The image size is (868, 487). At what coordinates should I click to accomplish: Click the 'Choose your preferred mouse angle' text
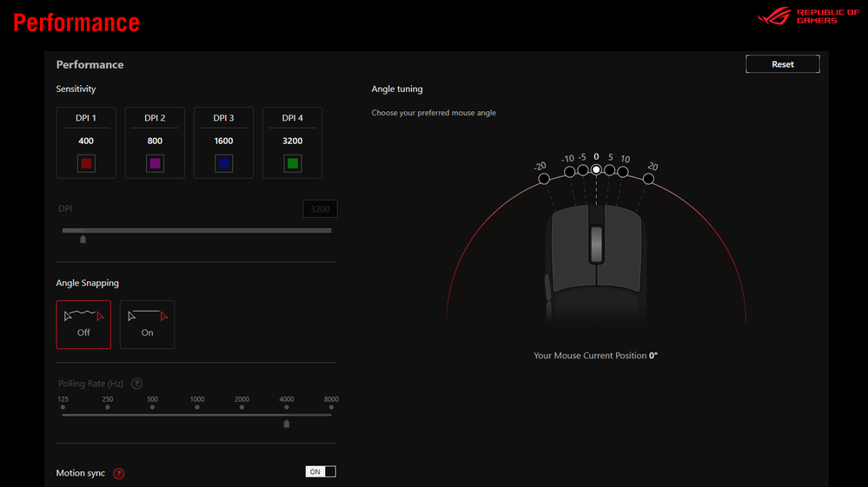434,113
